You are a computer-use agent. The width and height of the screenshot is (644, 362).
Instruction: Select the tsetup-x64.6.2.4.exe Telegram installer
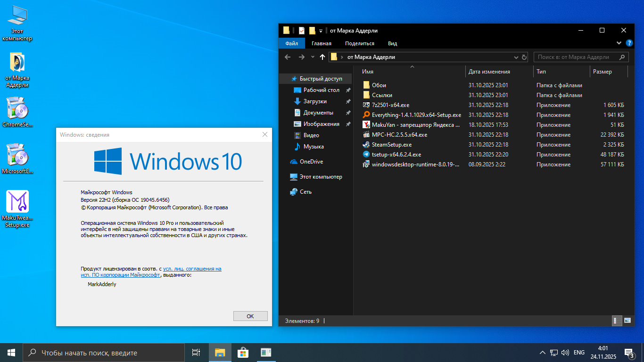click(x=396, y=155)
